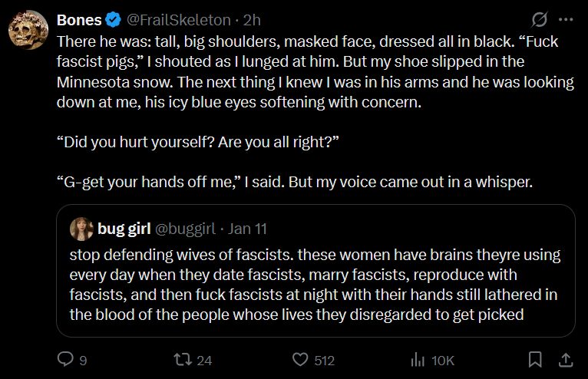
Task: Open the view analytics bar chart icon
Action: pos(418,359)
